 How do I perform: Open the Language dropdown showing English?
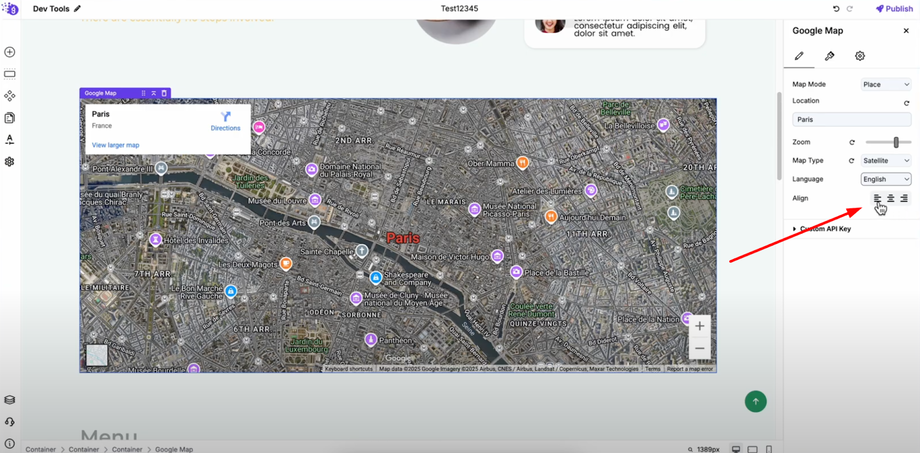(886, 180)
